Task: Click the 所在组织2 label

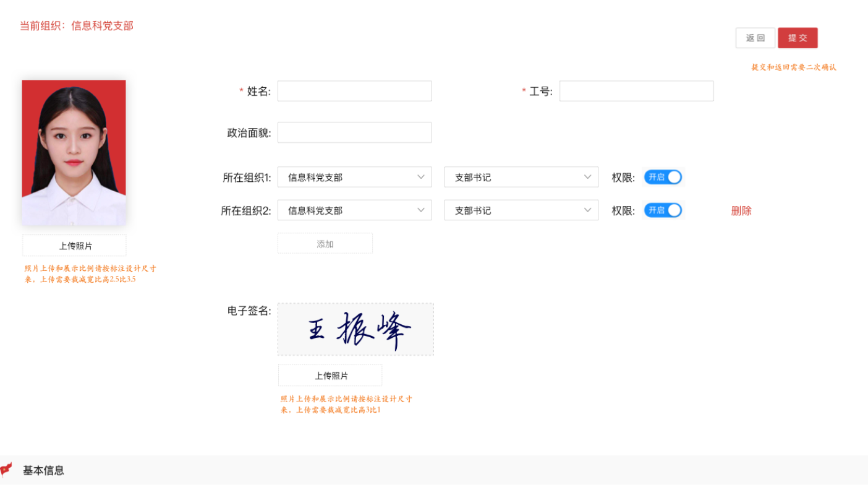Action: click(x=246, y=211)
